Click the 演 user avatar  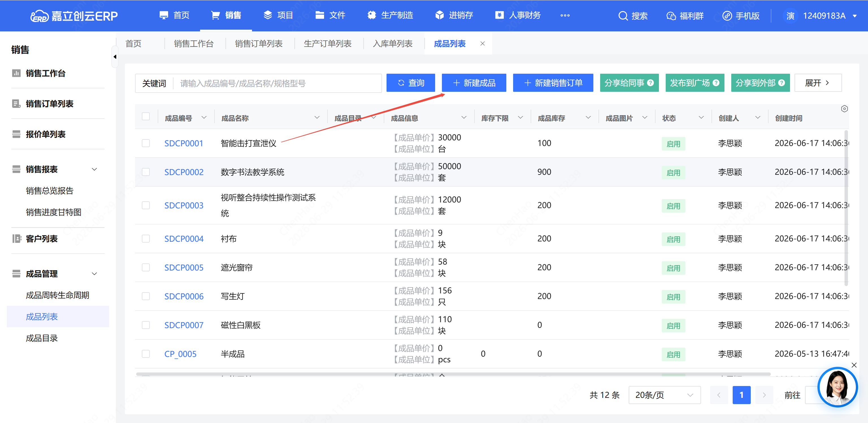coord(790,16)
